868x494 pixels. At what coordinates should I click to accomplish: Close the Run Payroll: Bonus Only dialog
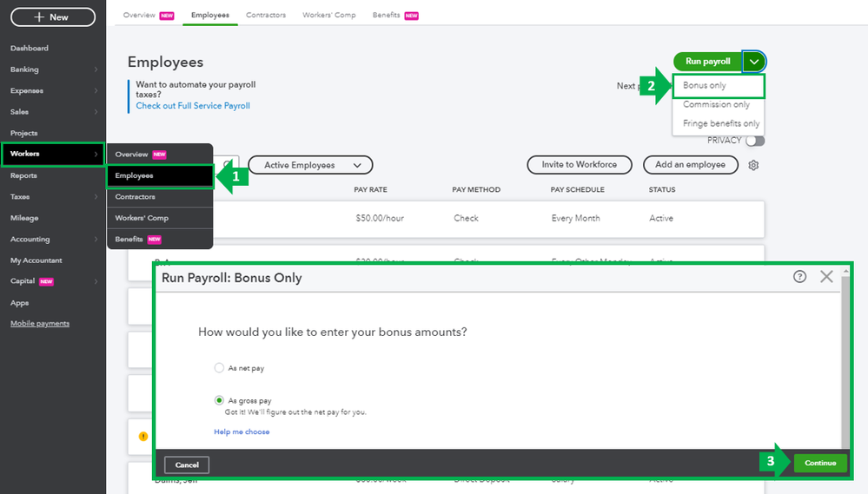click(826, 277)
